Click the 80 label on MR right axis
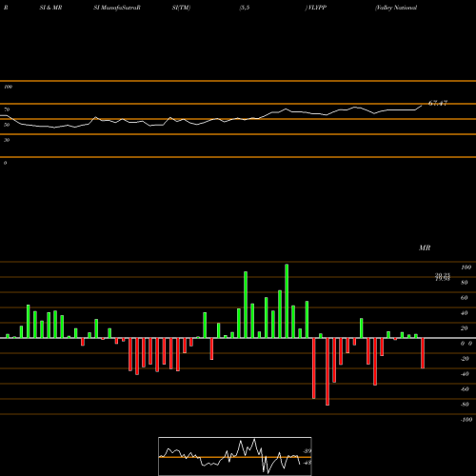Image resolution: width=476 pixels, height=476 pixels. click(465, 283)
